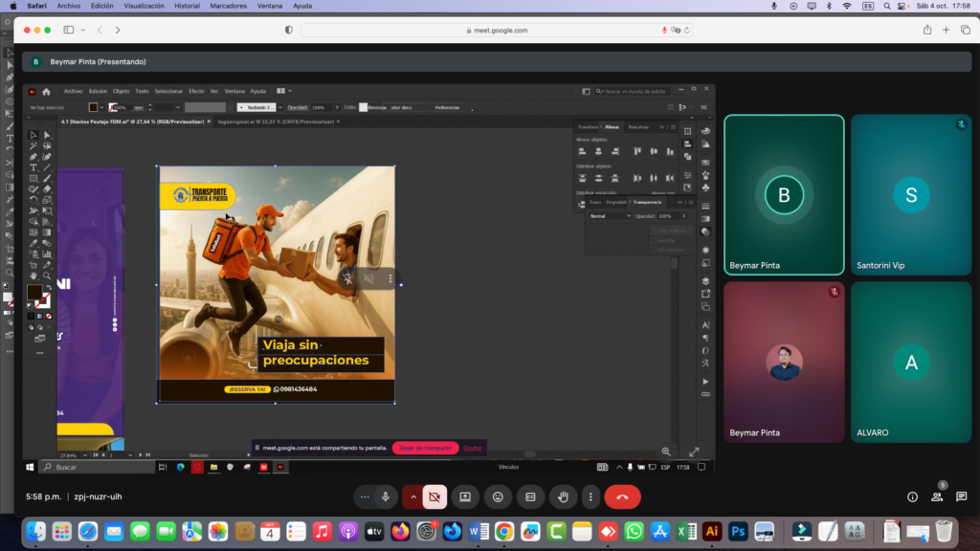The image size is (980, 551).
Task: Click Dejar de compartir button
Action: point(425,448)
